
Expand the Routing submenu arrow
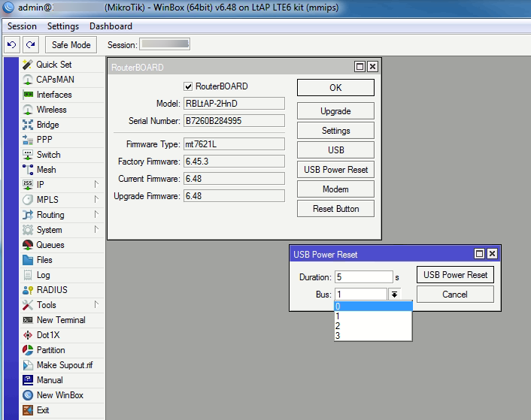(96, 214)
